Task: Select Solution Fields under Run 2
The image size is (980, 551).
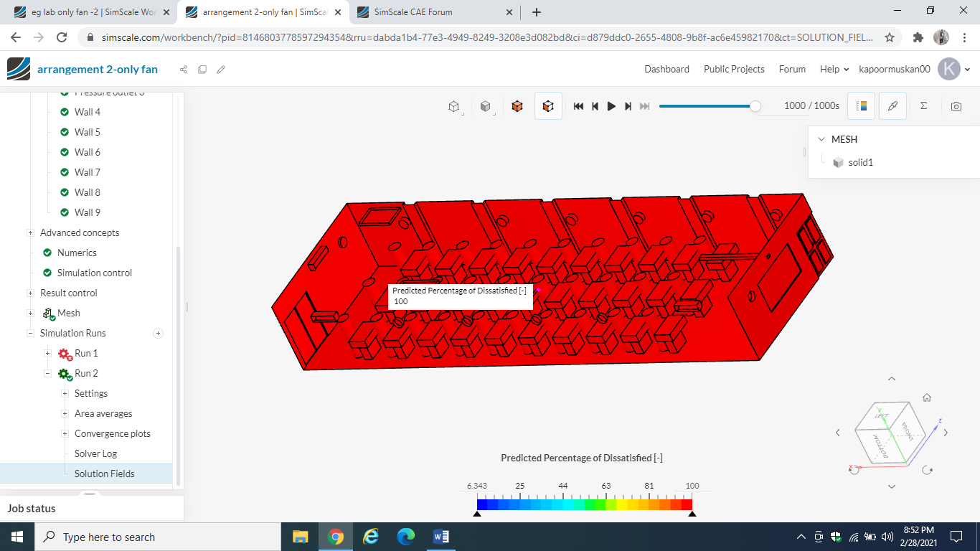Action: coord(104,474)
